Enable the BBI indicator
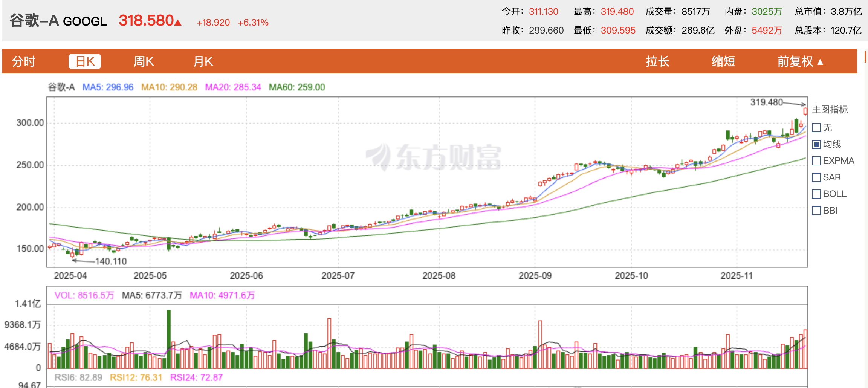The width and height of the screenshot is (868, 388). 816,211
